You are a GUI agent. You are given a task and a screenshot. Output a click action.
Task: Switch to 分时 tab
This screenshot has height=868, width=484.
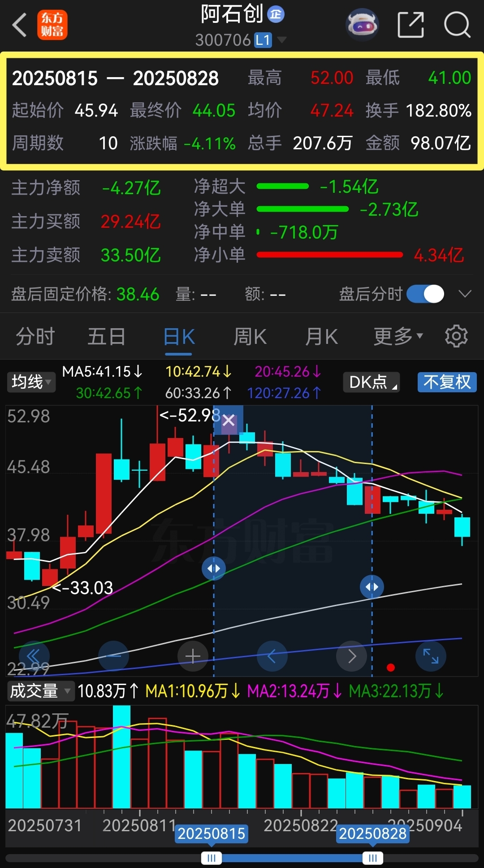35,336
